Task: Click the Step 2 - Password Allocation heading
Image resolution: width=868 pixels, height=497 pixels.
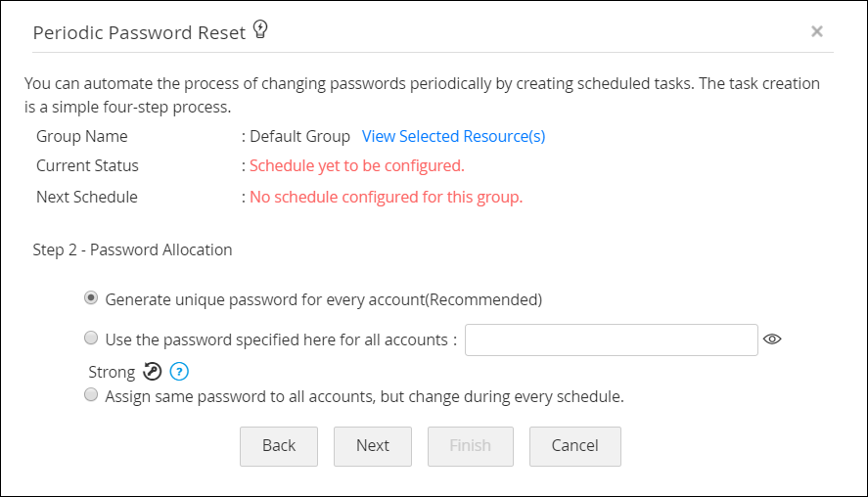Action: tap(132, 249)
